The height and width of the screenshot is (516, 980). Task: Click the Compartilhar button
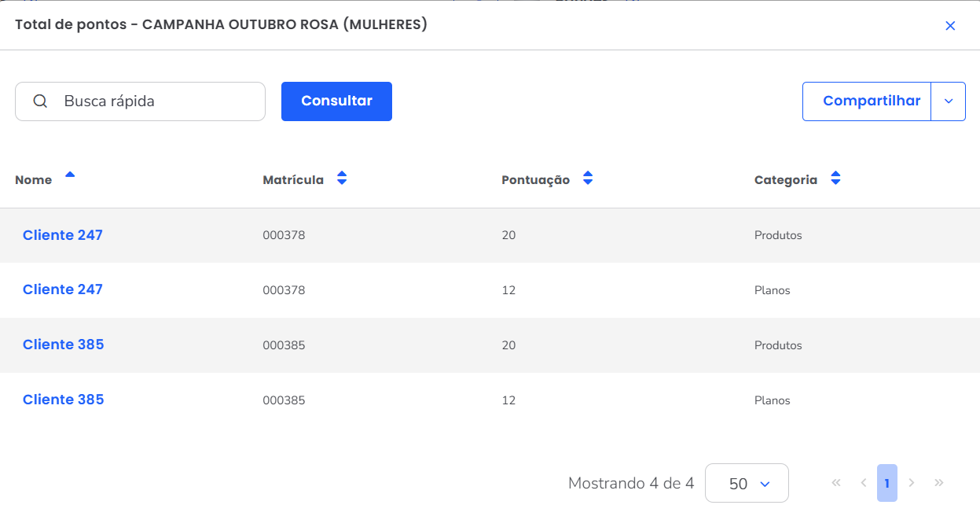[x=867, y=101]
